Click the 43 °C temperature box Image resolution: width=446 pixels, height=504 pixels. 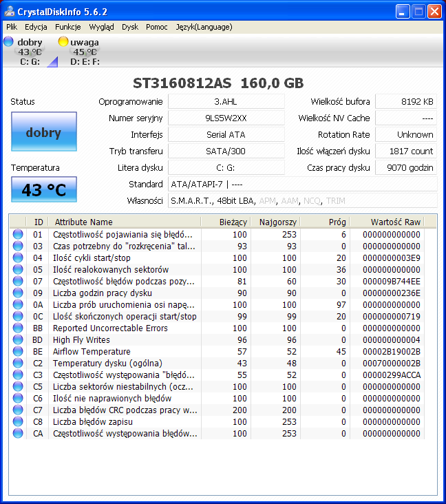(x=44, y=189)
